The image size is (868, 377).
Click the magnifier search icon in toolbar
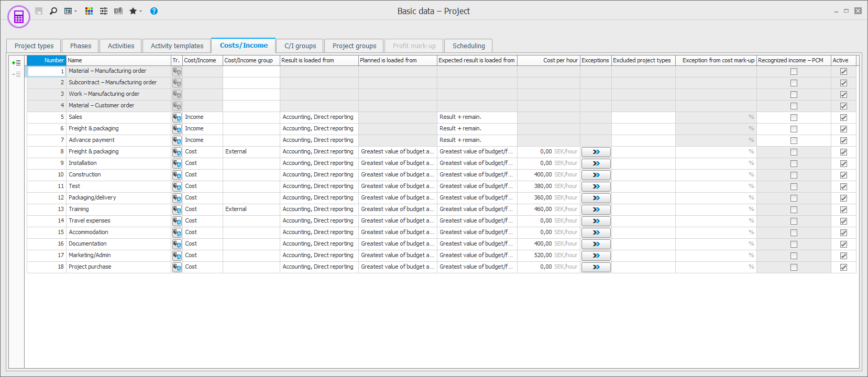53,11
